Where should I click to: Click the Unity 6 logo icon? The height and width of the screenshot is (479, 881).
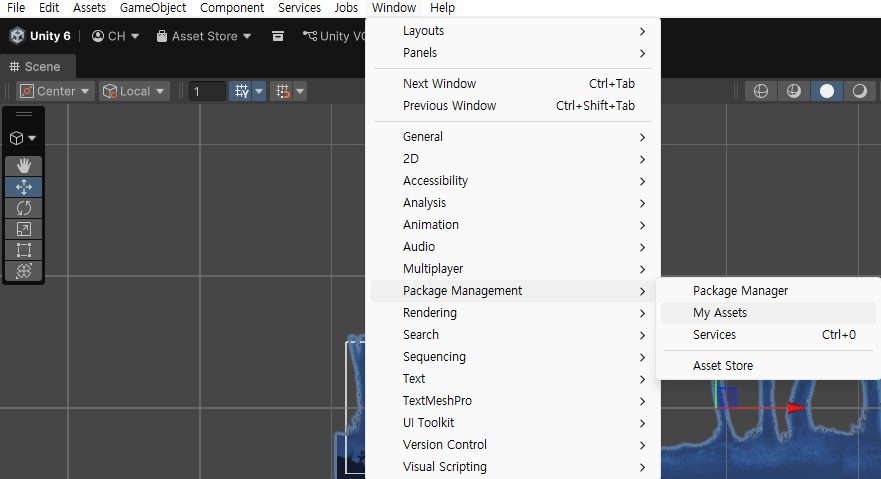pyautogui.click(x=17, y=36)
